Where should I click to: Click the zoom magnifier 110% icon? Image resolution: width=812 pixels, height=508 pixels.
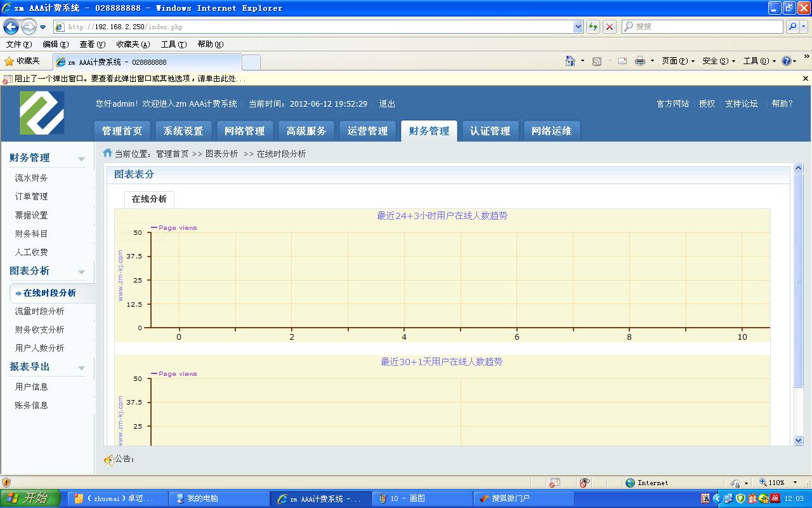coord(763,483)
